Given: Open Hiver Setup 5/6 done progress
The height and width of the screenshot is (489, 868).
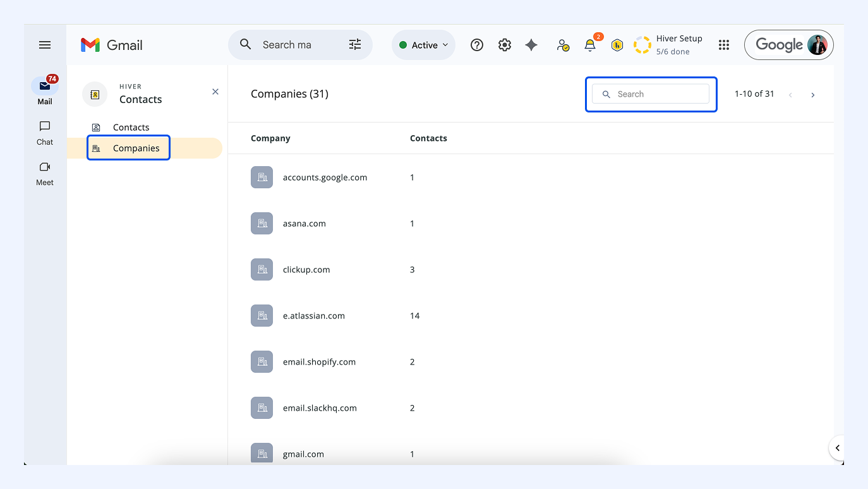Looking at the screenshot, I should point(668,45).
